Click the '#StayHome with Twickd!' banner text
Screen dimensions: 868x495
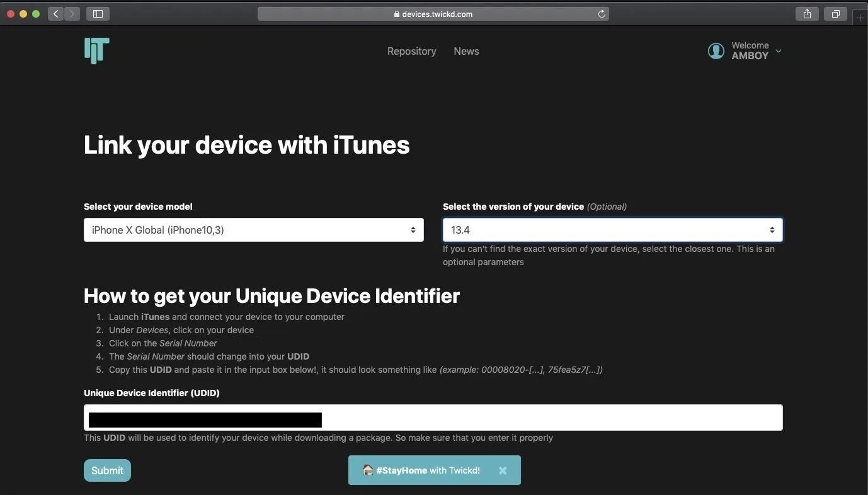[x=428, y=470]
